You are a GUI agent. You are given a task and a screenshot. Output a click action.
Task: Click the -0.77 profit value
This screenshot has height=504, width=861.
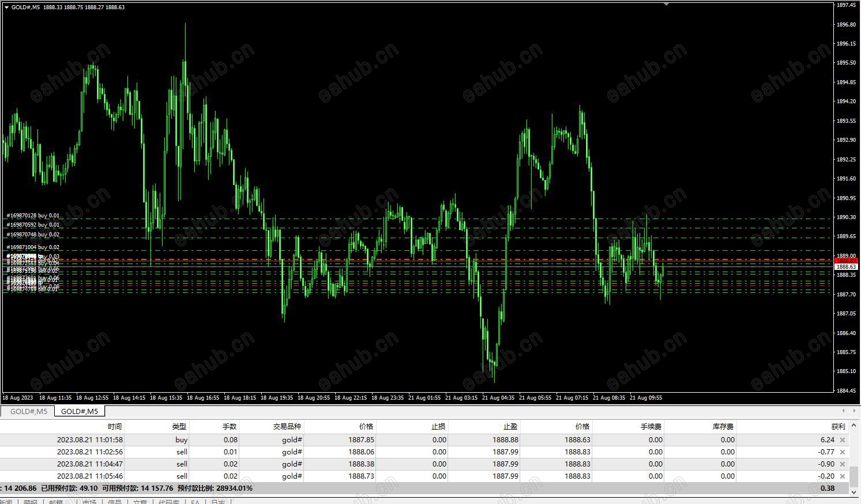[826, 452]
